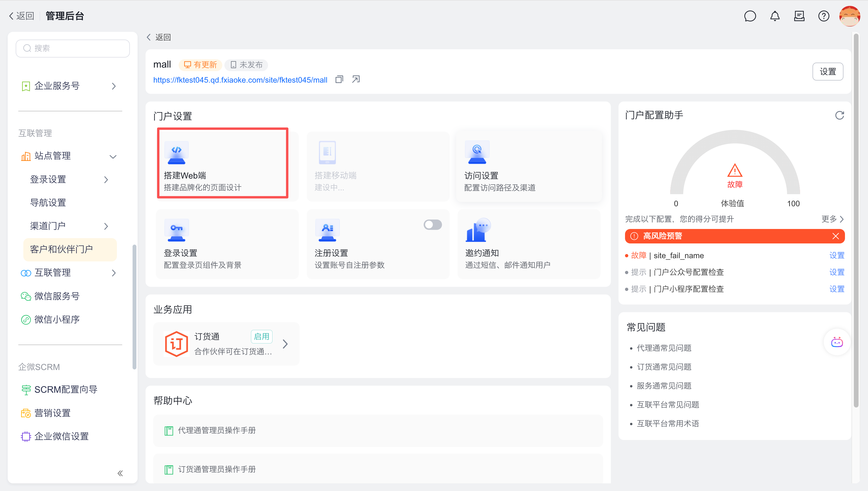Collapse the sidebar with double-chevron icon
Viewport: 868px width, 491px height.
120,473
